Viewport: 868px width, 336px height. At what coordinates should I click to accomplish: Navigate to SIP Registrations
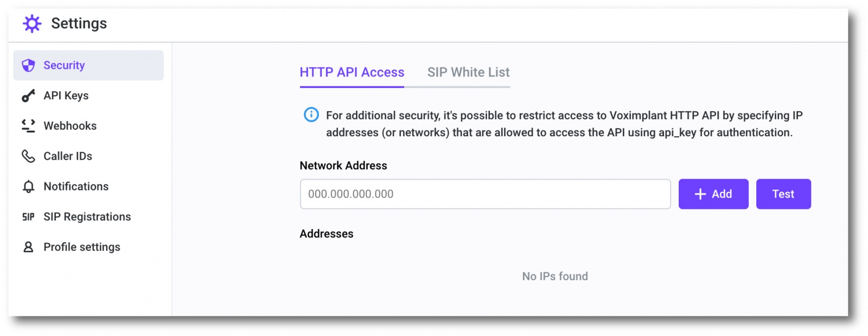click(x=87, y=217)
